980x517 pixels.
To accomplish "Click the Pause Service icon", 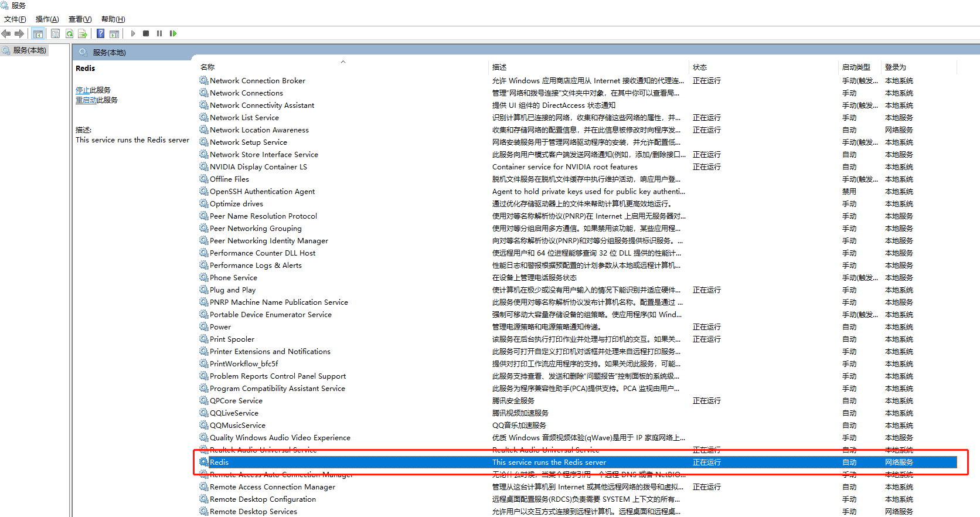I will click(x=159, y=33).
